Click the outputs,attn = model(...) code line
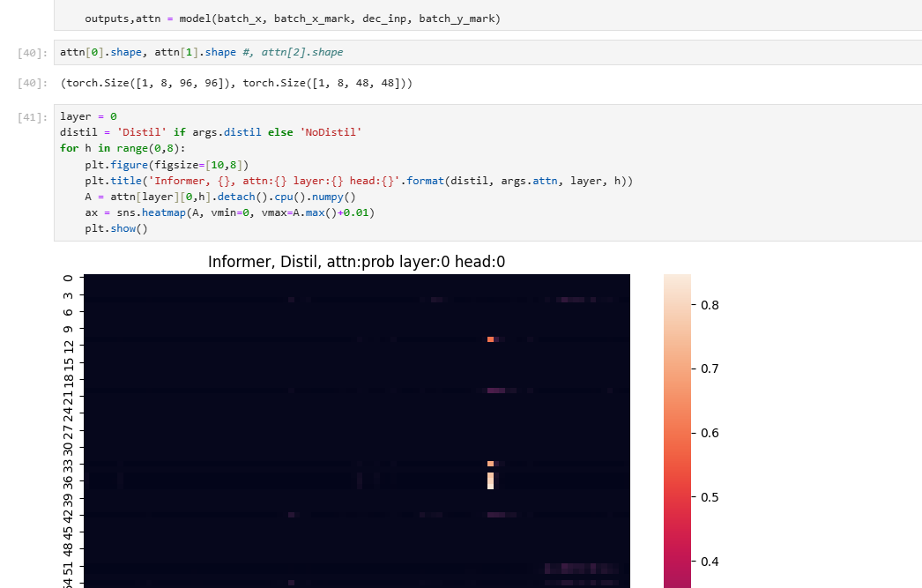The width and height of the screenshot is (922, 588). [293, 19]
